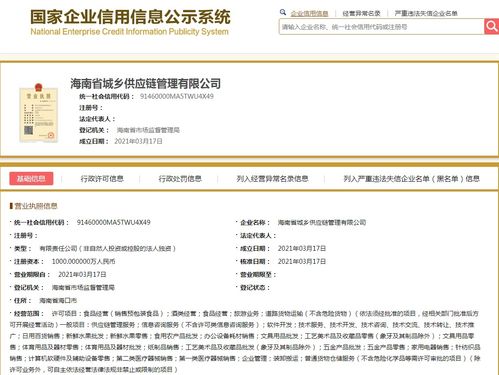Click the 登记机关 value in license details

[83, 287]
